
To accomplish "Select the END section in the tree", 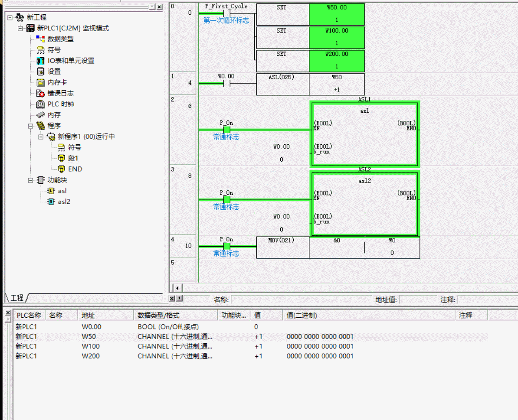I will point(75,169).
